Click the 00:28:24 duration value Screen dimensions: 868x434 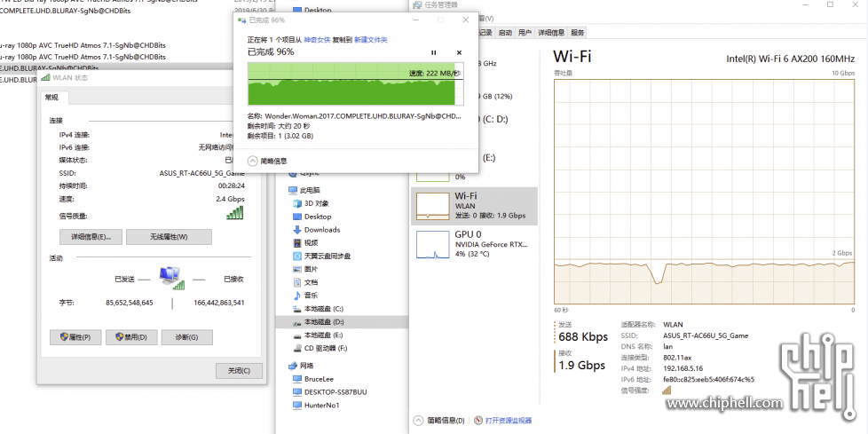(x=232, y=186)
